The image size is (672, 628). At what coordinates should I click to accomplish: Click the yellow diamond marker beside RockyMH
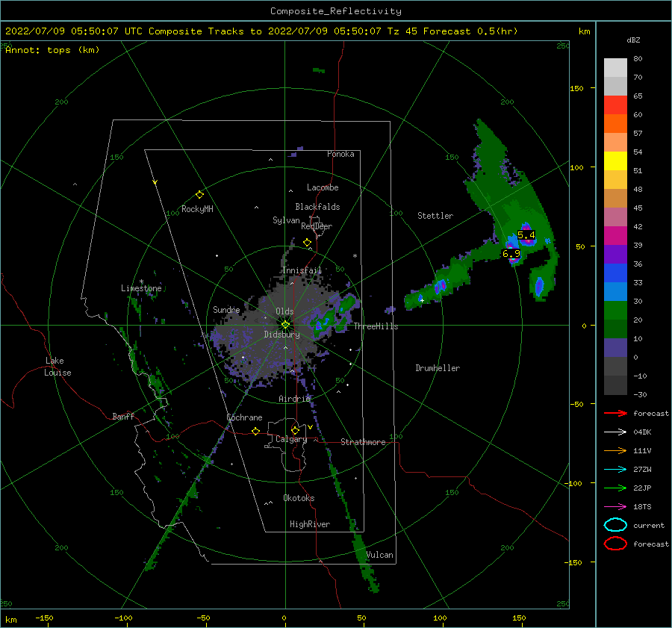[199, 195]
